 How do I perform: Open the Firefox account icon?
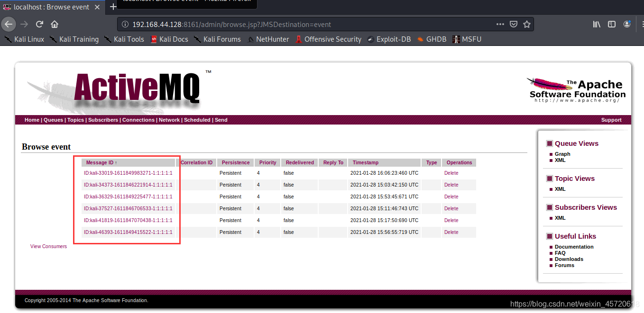click(627, 24)
